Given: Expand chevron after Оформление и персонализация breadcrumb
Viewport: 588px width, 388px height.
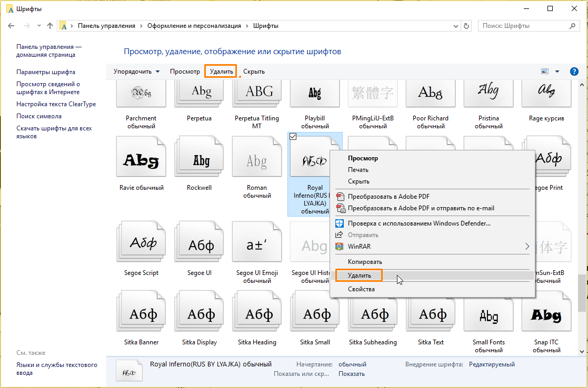Looking at the screenshot, I should click(x=247, y=26).
